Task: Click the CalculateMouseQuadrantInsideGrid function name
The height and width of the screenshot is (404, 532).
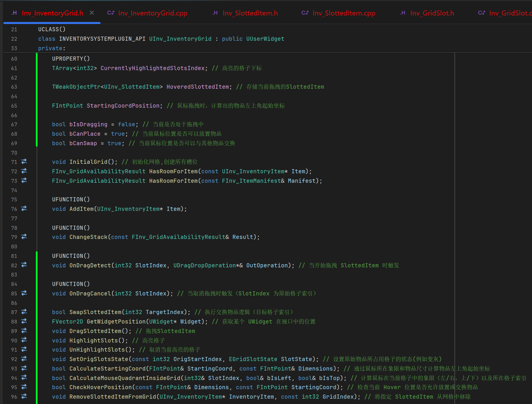Action: click(x=125, y=378)
